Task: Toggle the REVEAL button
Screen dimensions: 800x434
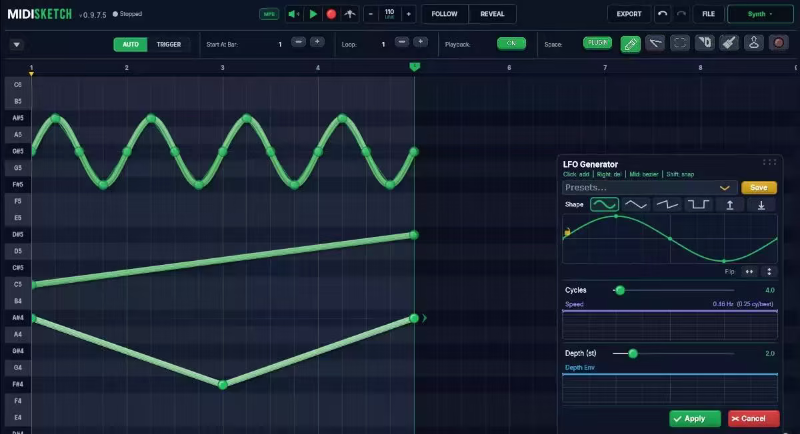Action: [x=492, y=14]
